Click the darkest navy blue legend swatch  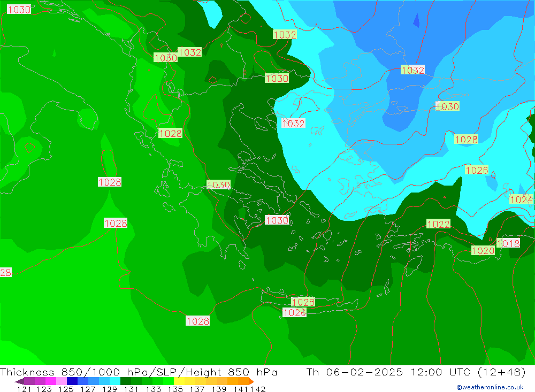tap(72, 381)
